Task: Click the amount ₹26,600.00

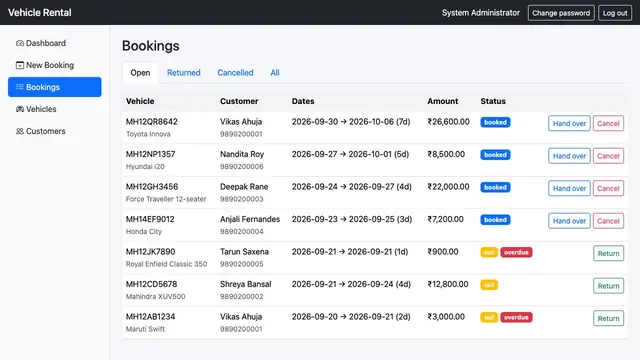Action: pos(448,122)
